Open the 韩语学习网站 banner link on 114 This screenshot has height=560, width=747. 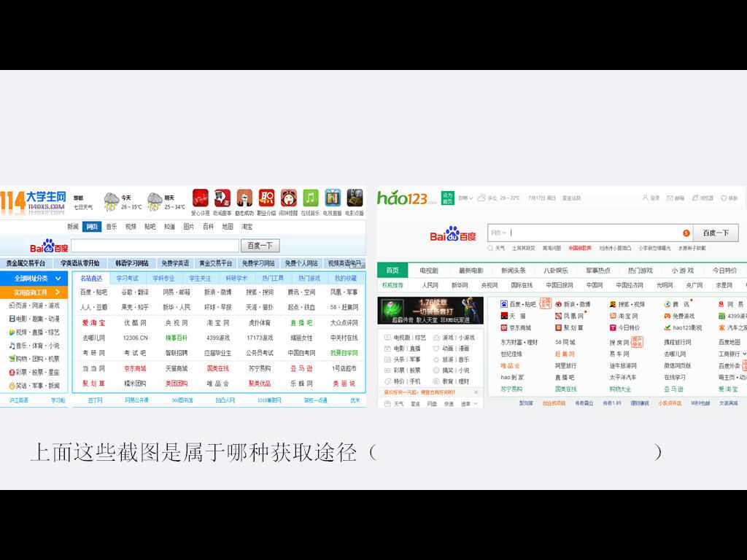click(x=132, y=263)
